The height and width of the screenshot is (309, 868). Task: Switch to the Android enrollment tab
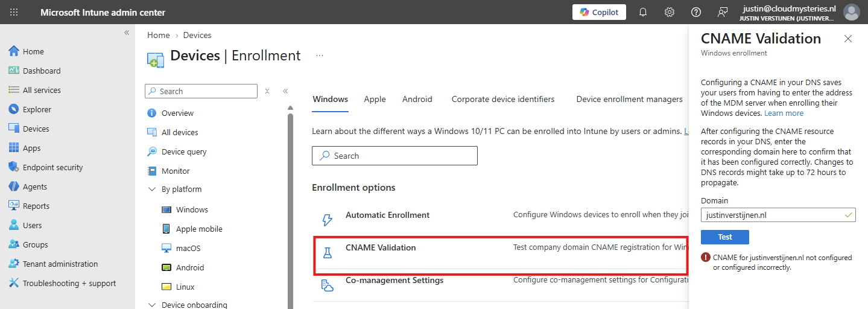pos(417,99)
